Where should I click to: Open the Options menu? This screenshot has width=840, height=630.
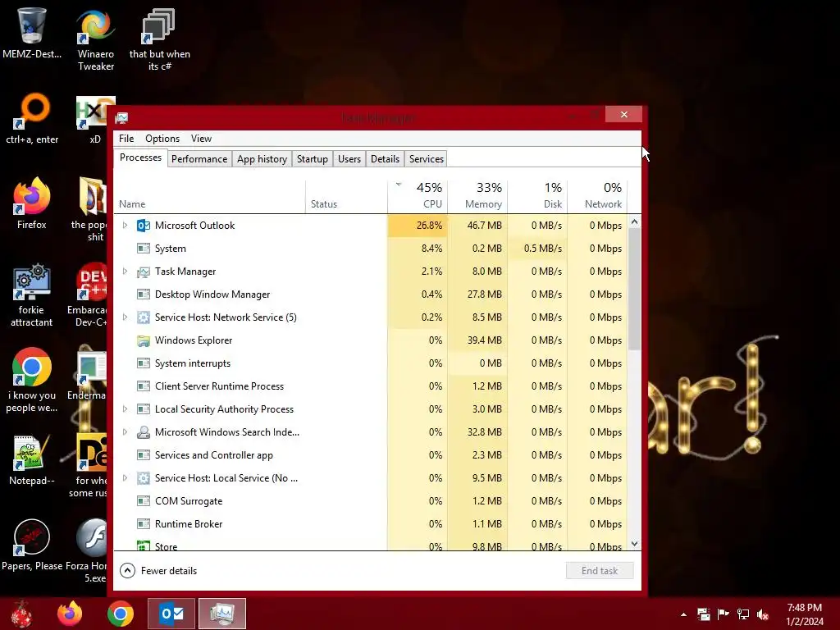pos(162,139)
